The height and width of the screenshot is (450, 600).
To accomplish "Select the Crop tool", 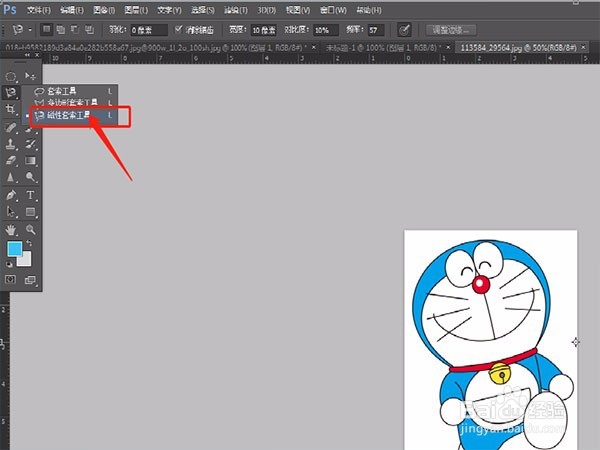I will pyautogui.click(x=11, y=109).
